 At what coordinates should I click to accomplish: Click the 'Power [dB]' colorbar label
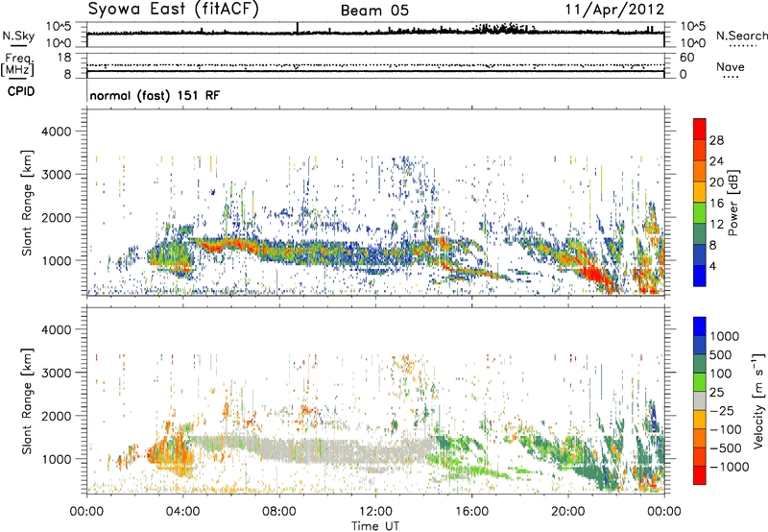click(x=732, y=203)
